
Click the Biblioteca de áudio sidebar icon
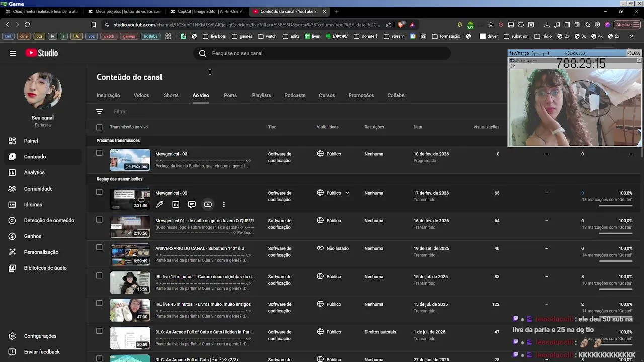tap(13, 268)
